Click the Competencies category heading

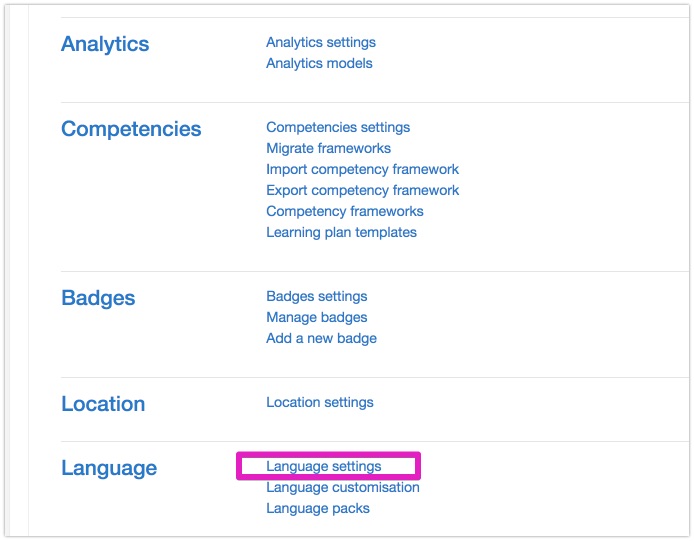coord(131,129)
